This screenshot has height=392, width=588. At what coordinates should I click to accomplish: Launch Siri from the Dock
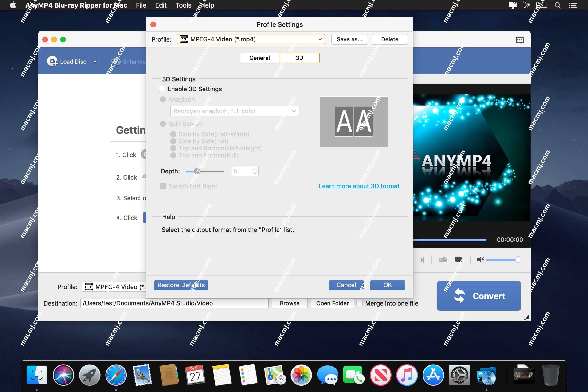click(x=63, y=375)
